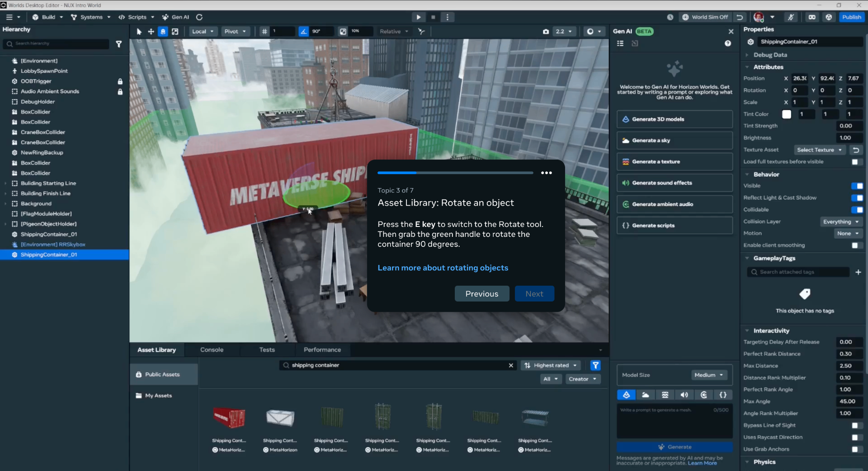Open the Scripts menu
Image resolution: width=868 pixels, height=471 pixels.
click(x=136, y=17)
